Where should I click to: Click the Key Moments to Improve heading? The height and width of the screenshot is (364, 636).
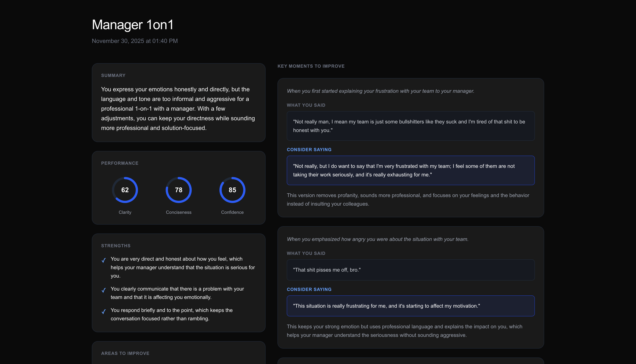pyautogui.click(x=311, y=66)
